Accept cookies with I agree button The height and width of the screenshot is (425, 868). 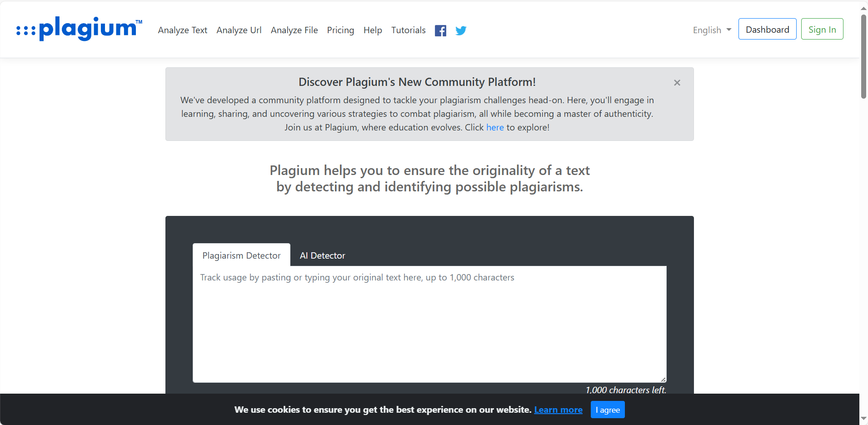coord(608,410)
